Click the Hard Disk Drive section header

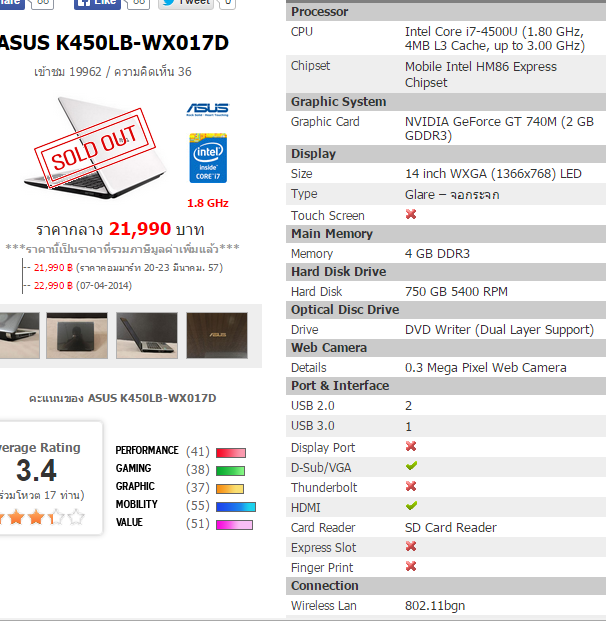446,272
